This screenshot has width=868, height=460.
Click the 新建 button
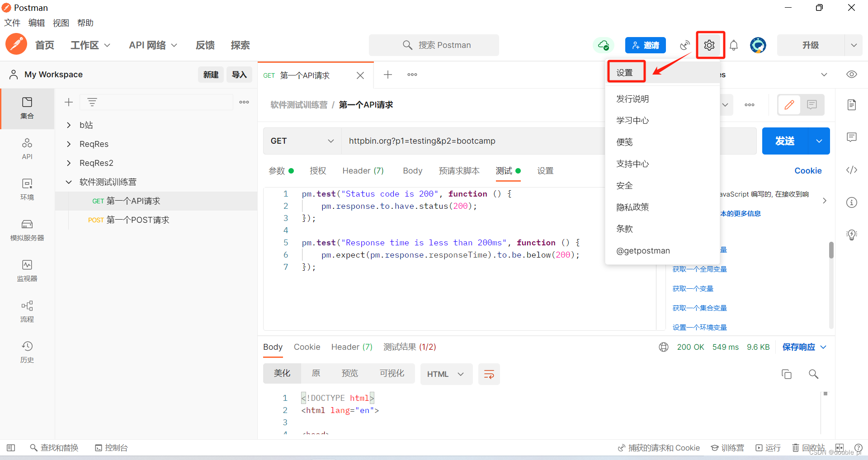[211, 75]
